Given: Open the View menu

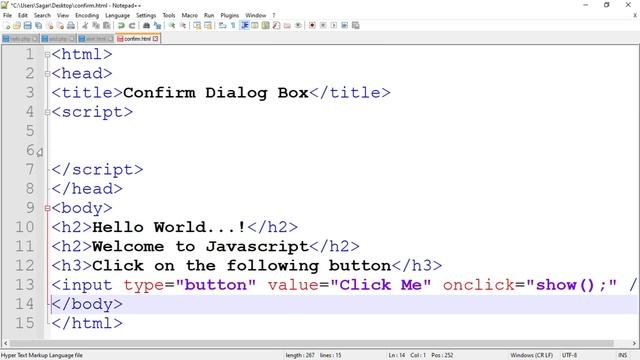Looking at the screenshot, I should [x=63, y=15].
